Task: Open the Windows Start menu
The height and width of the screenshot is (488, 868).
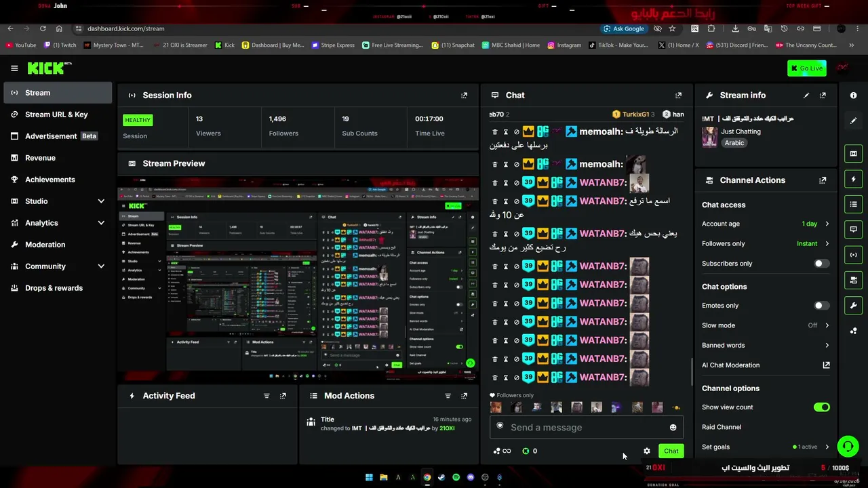Action: click(369, 477)
